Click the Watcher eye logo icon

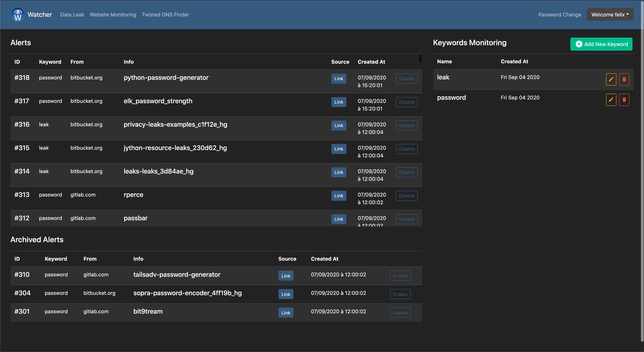[x=18, y=15]
